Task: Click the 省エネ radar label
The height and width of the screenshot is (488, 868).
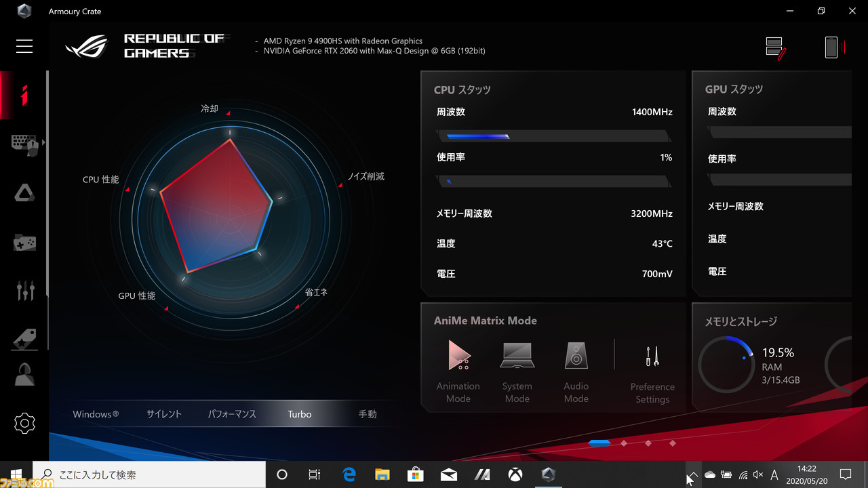Action: pos(316,292)
